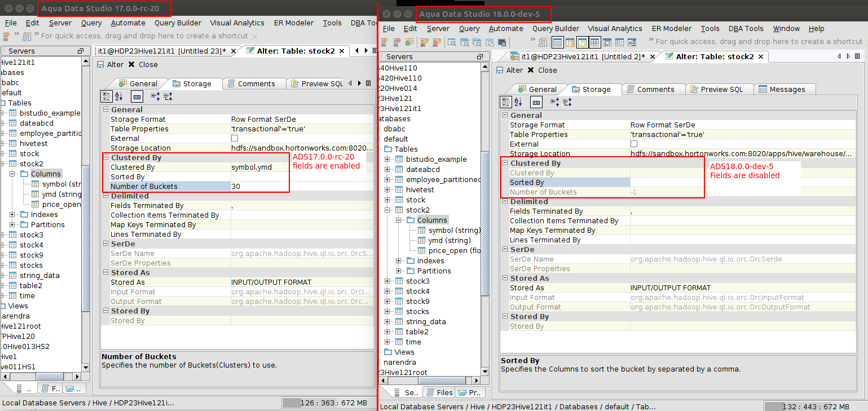868x411 pixels.
Task: Close Alter Table stock2 tab in ADS 18
Action: point(761,56)
